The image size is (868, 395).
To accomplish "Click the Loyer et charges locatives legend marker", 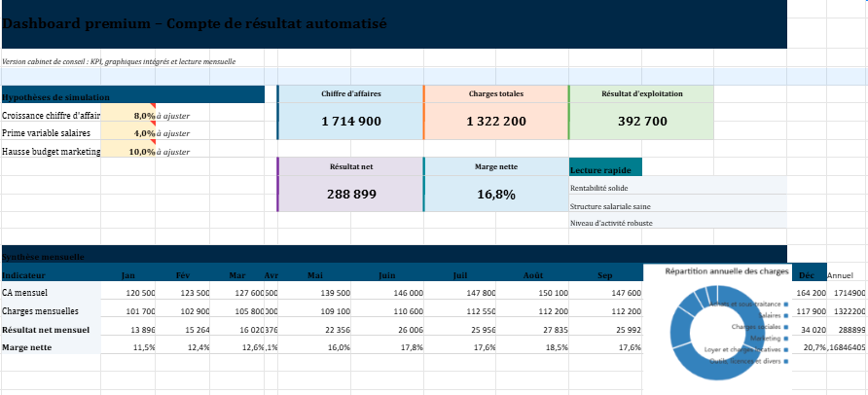I will (x=785, y=349).
